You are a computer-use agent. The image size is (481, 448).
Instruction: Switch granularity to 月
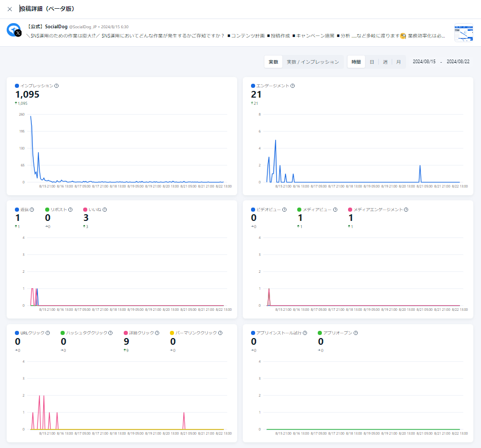398,62
